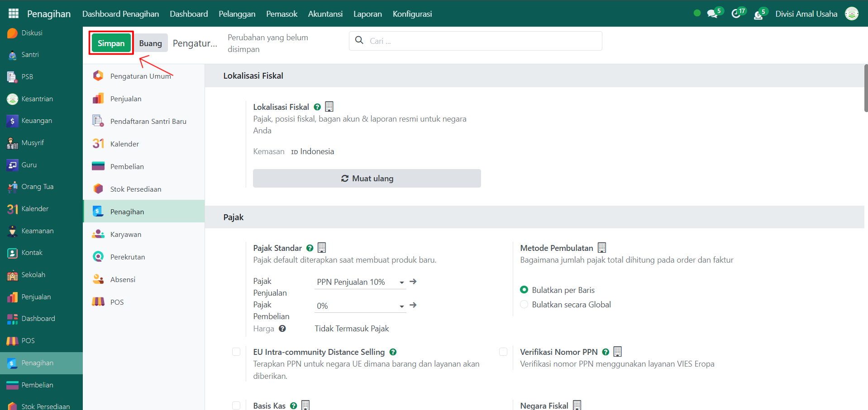868x410 pixels.
Task: Enable Verifikasi Nomor PPN checkbox
Action: click(x=503, y=352)
